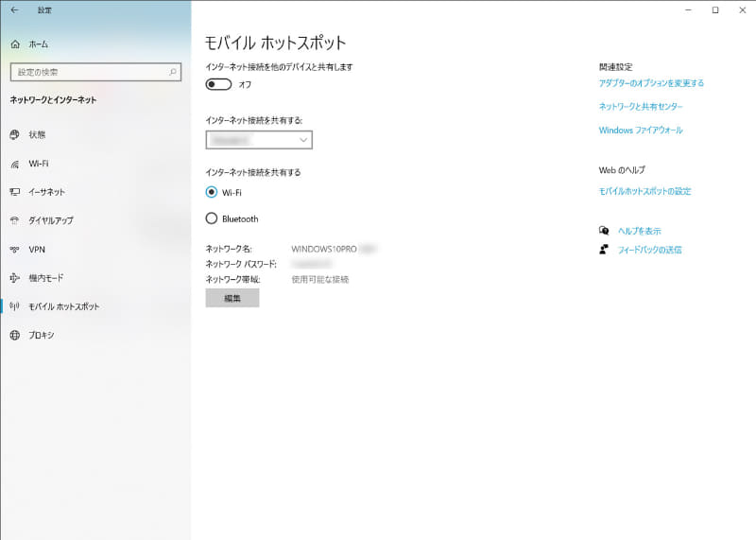The image size is (756, 540).
Task: Select the Bluetooth radio button
Action: coord(211,218)
